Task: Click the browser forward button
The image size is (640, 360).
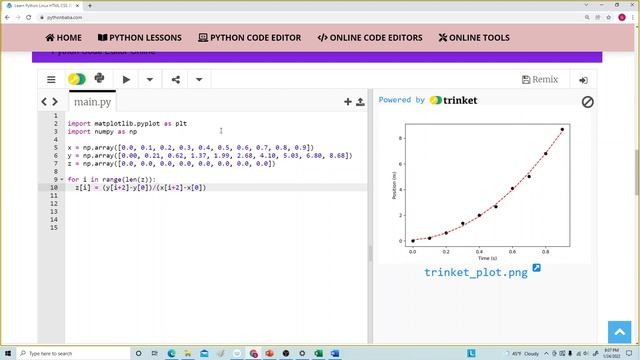Action: [18, 18]
